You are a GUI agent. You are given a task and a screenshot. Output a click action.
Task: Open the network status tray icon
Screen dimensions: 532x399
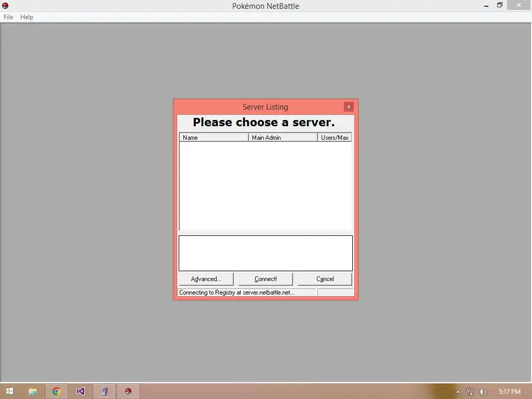pyautogui.click(x=470, y=392)
